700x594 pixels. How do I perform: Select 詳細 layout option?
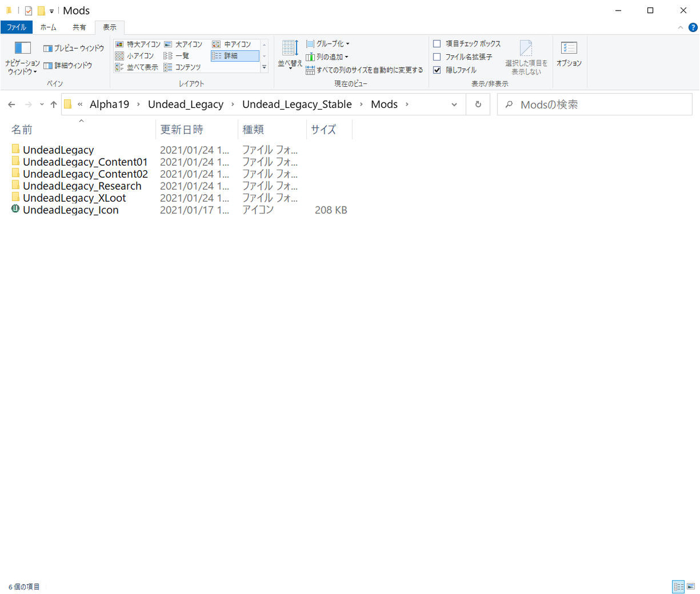tap(235, 56)
